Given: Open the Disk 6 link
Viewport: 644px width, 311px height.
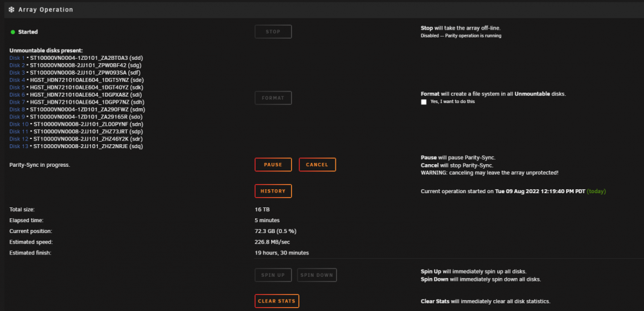Looking at the screenshot, I should click(x=17, y=95).
